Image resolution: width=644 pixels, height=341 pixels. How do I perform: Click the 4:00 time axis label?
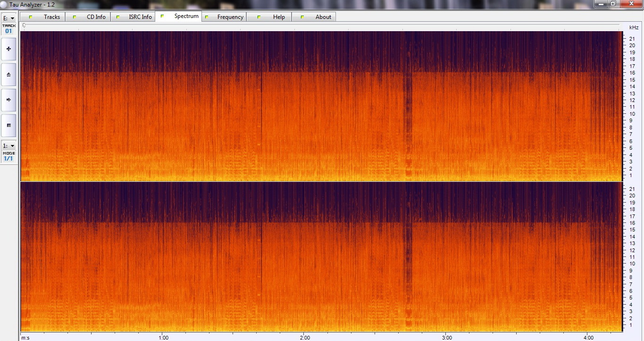pos(588,338)
